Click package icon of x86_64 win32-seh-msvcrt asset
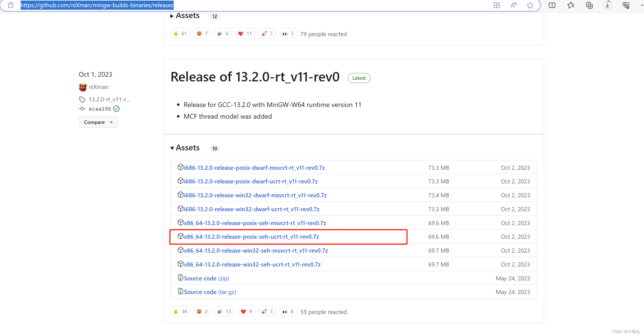Screen dimensions: 644x336 click(x=180, y=250)
